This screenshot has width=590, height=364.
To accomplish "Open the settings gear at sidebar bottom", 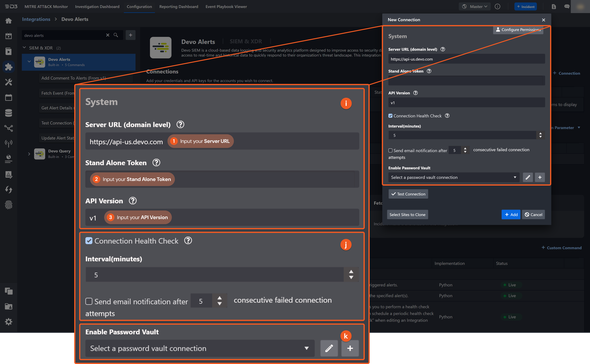I will click(x=9, y=322).
